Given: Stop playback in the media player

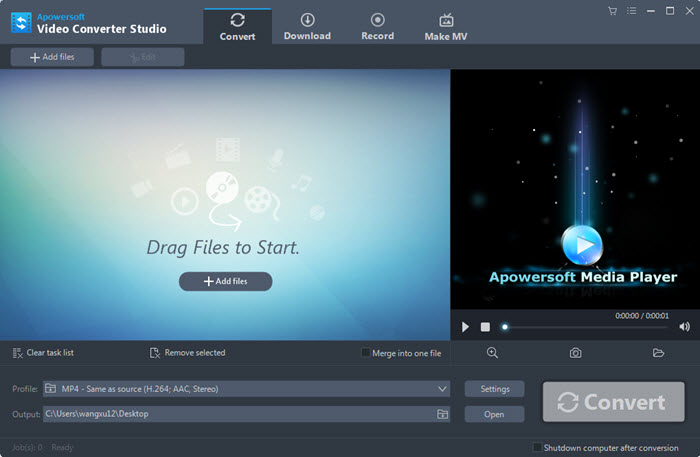Looking at the screenshot, I should coord(485,327).
